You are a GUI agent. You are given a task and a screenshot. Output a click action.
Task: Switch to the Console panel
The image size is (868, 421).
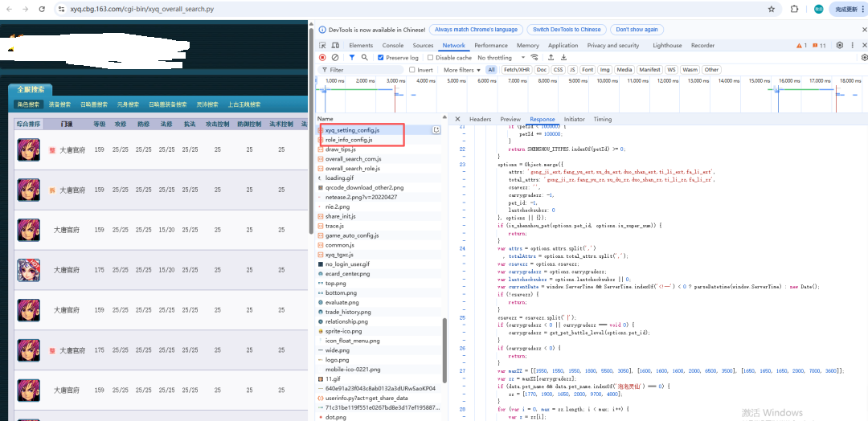393,45
